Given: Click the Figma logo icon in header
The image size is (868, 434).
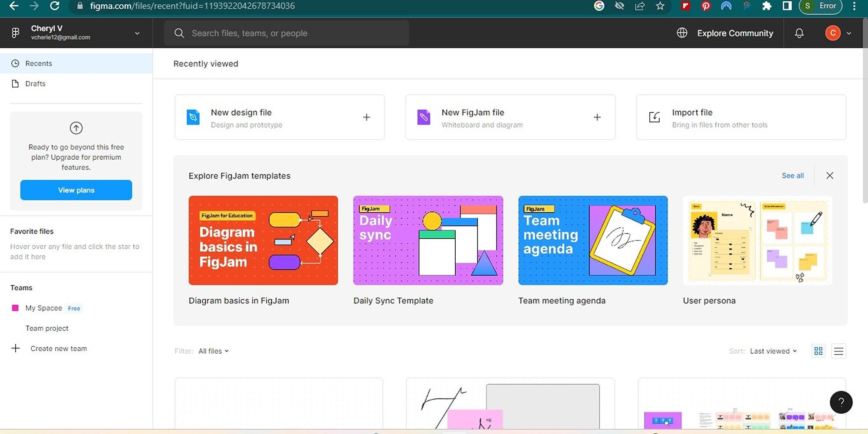Looking at the screenshot, I should click(x=16, y=33).
